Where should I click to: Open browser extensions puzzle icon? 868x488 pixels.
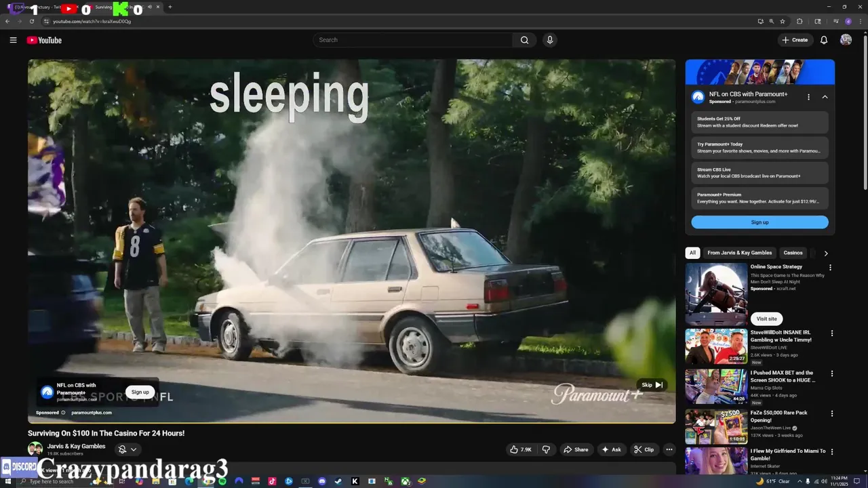pyautogui.click(x=800, y=21)
